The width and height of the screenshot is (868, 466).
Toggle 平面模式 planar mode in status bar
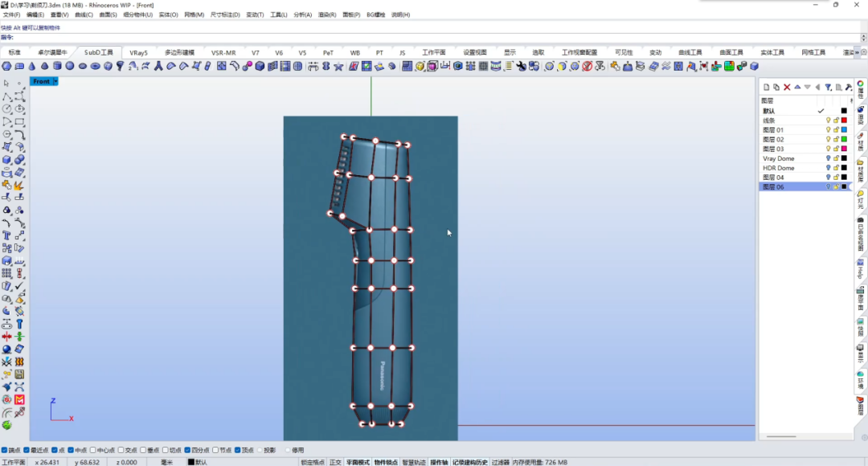pyautogui.click(x=358, y=463)
